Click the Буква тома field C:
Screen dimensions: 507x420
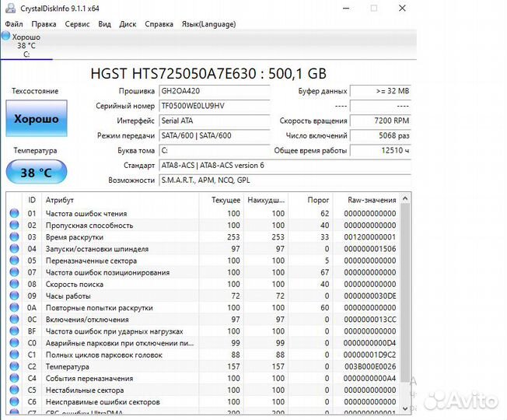tap(214, 150)
